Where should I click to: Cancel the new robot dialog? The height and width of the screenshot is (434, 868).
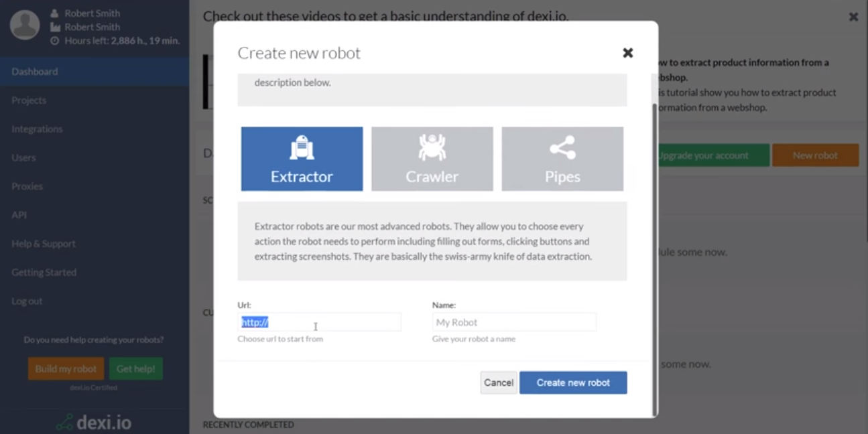[499, 382]
